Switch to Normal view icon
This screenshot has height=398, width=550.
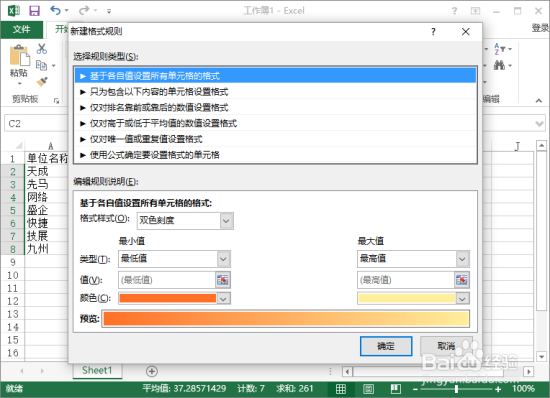point(341,389)
